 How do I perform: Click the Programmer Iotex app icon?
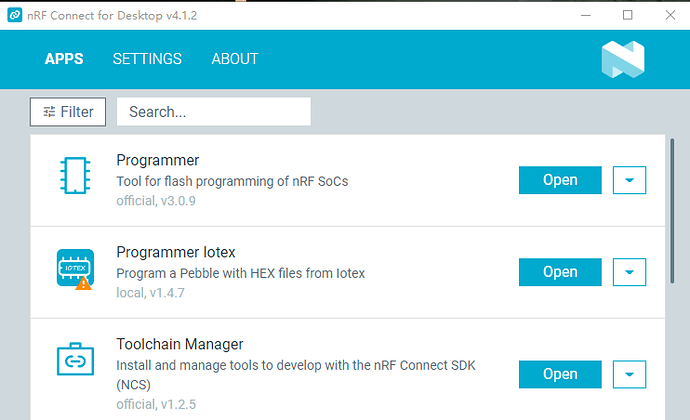click(75, 268)
